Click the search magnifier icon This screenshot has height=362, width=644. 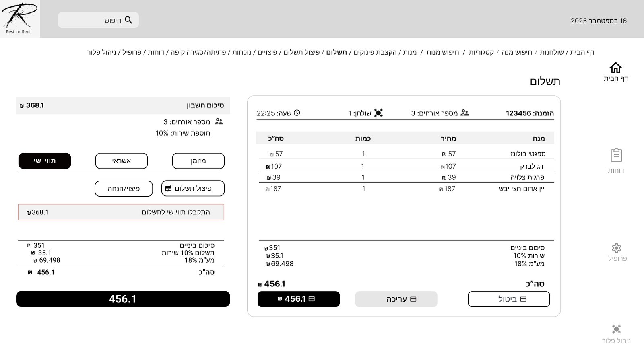128,20
